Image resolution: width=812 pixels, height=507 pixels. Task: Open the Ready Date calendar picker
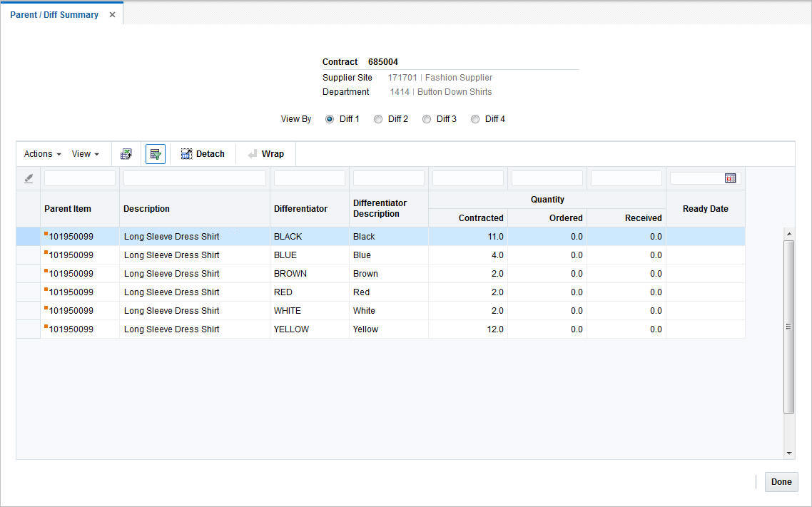point(730,178)
